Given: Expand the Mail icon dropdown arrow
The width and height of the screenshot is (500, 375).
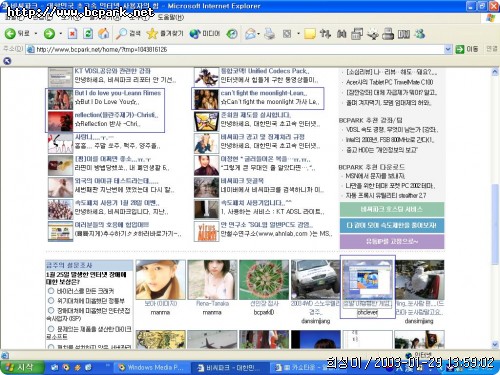Looking at the screenshot, I should (x=259, y=33).
